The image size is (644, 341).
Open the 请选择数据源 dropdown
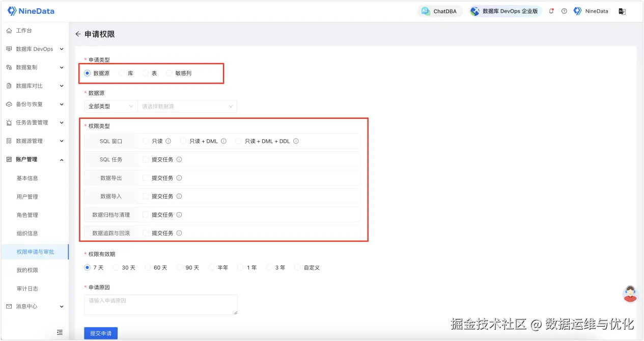[187, 106]
